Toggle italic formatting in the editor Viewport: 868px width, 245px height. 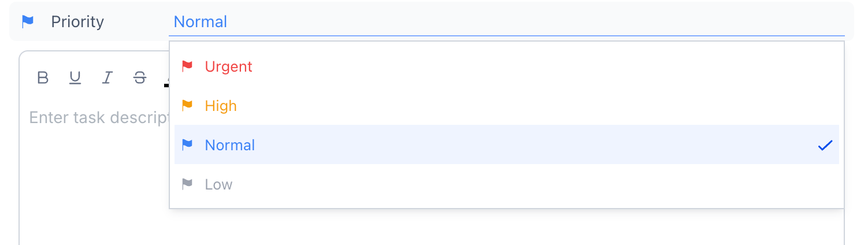[x=107, y=77]
